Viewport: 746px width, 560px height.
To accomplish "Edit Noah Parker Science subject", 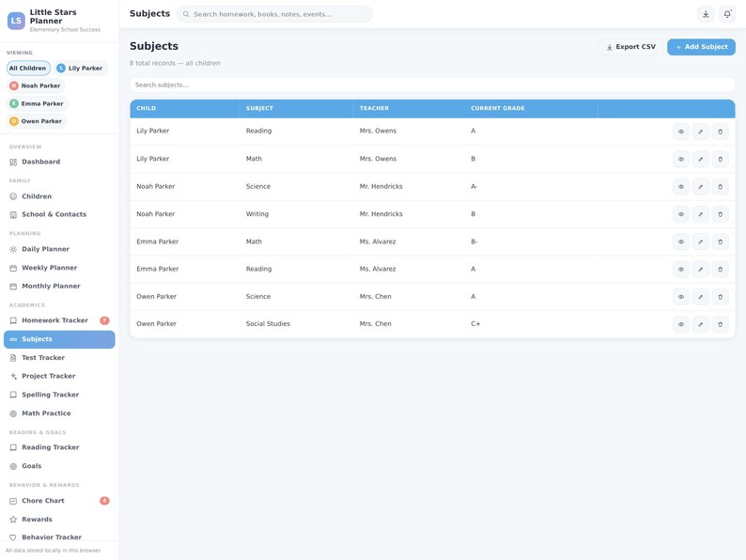I will 700,187.
